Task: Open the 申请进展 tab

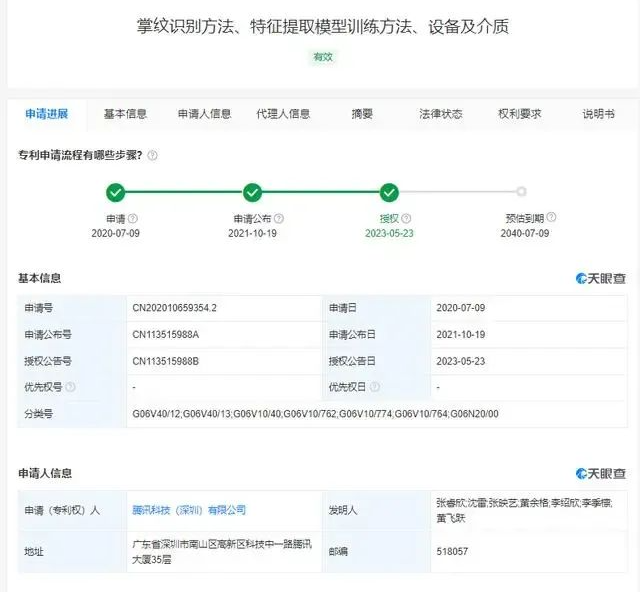Action: [47, 114]
